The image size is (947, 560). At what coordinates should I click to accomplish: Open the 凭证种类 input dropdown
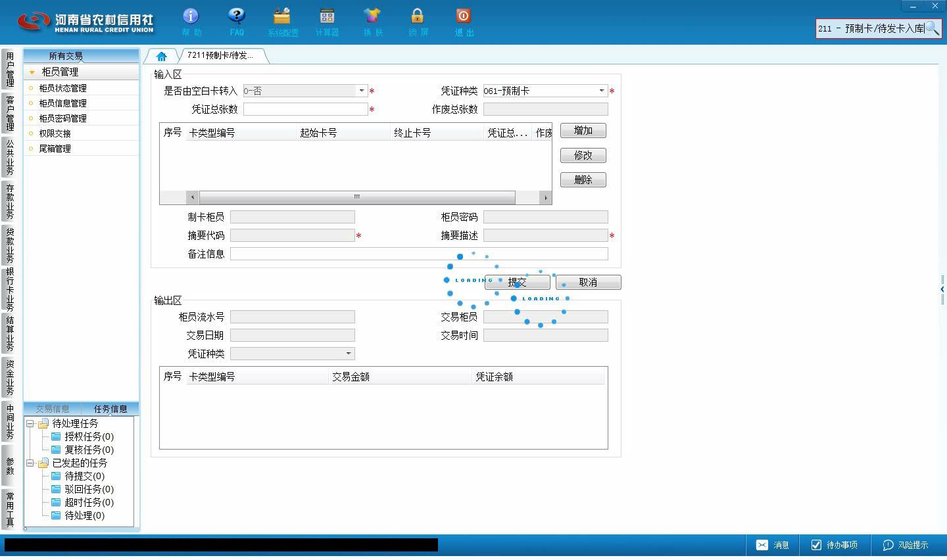pyautogui.click(x=601, y=91)
